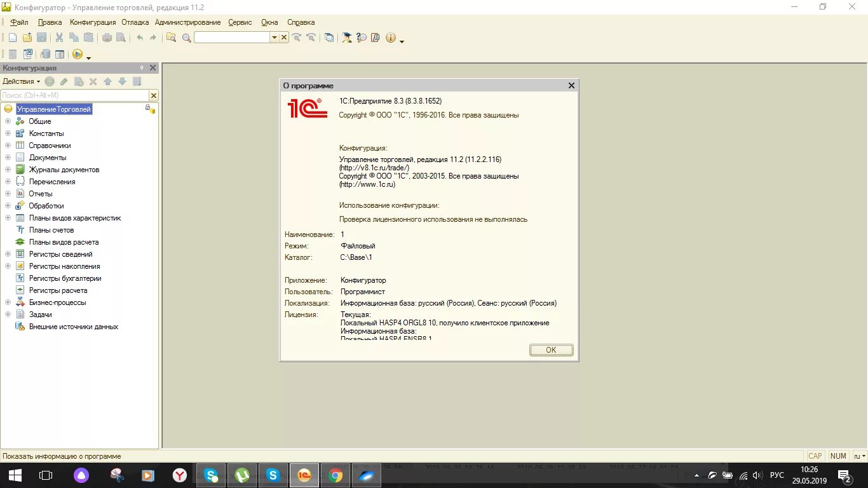
Task: Select the УправлениеТорговлей root node
Action: pyautogui.click(x=54, y=109)
